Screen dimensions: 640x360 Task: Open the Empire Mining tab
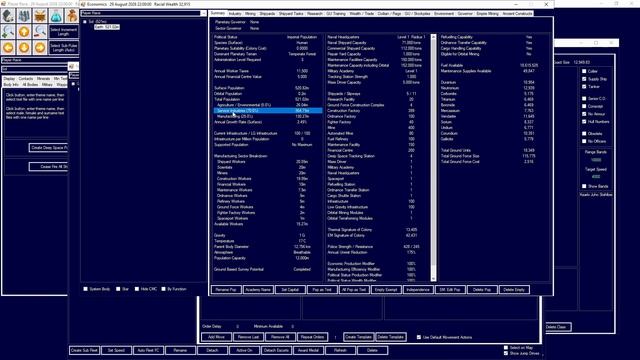[487, 13]
